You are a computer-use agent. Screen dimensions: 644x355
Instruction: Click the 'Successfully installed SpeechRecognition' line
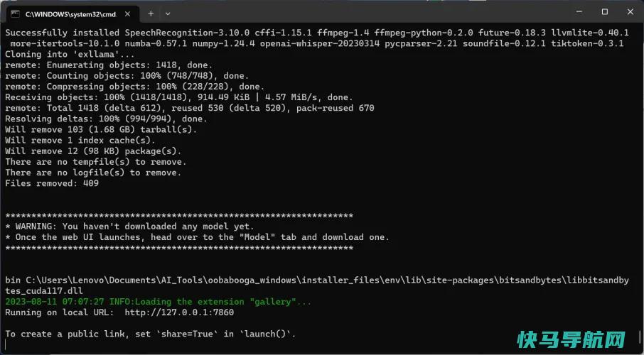point(316,33)
